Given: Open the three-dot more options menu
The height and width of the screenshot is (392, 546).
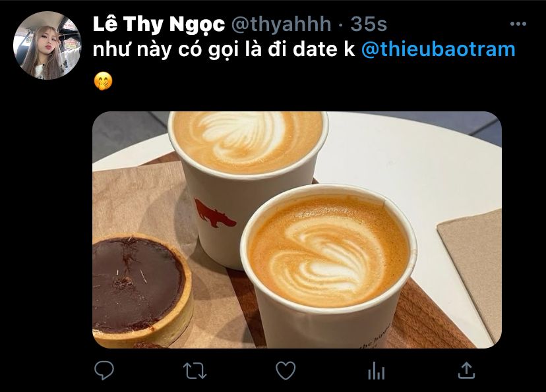Looking at the screenshot, I should point(518,24).
